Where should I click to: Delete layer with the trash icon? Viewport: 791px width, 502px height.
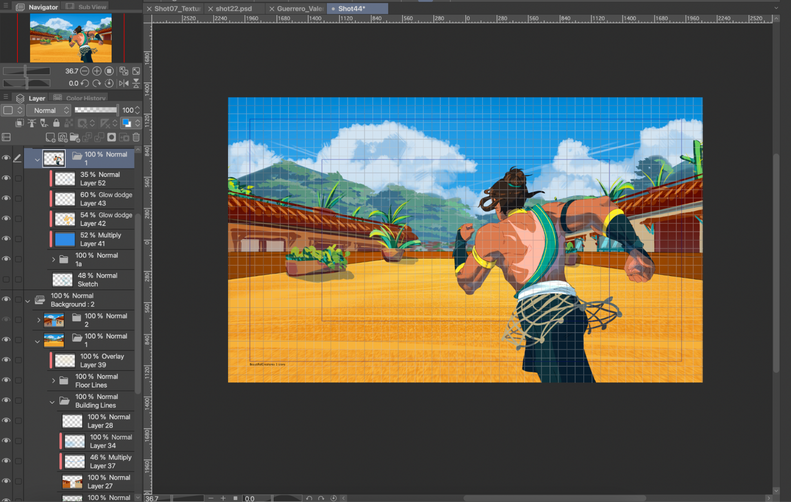point(136,137)
